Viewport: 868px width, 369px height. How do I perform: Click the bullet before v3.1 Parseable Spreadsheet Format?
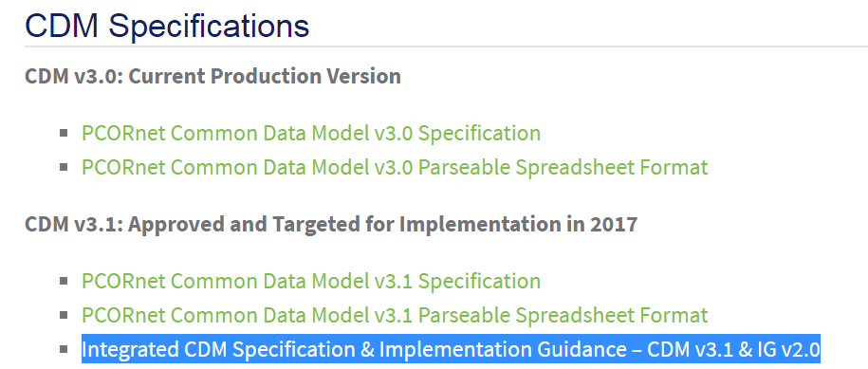pos(64,314)
